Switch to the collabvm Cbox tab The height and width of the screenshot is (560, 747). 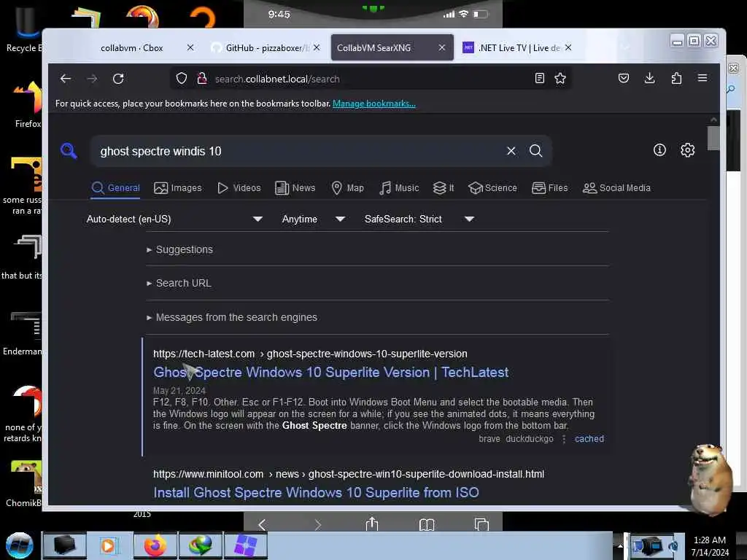tap(132, 47)
